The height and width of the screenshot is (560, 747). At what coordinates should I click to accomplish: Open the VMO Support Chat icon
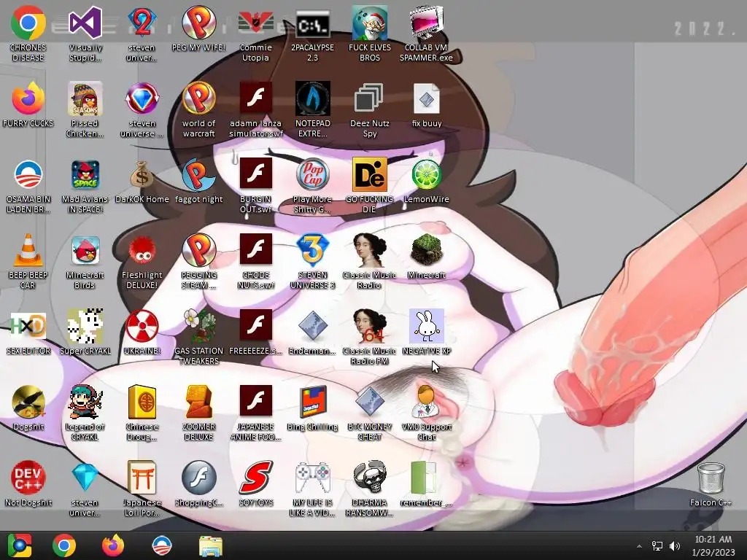[426, 402]
